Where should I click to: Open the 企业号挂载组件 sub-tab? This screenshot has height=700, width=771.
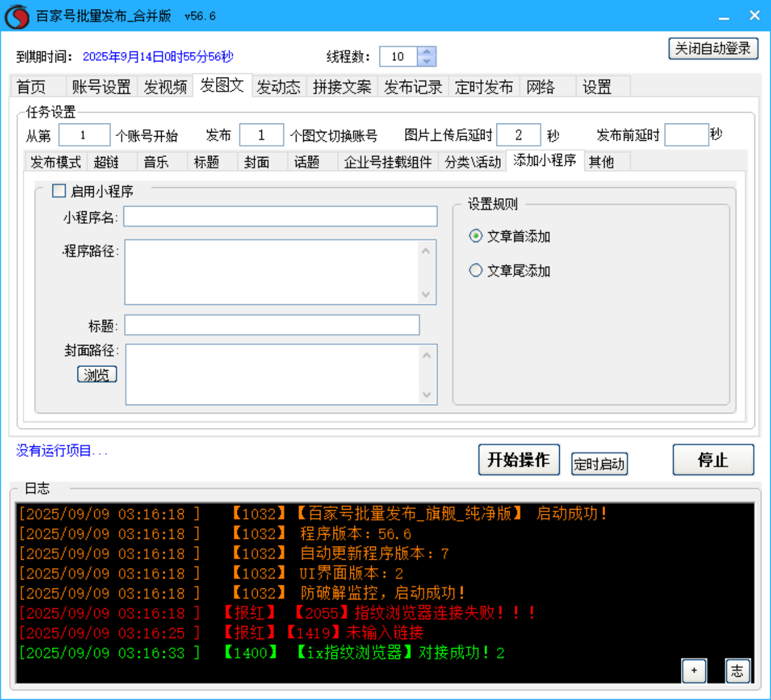pos(387,161)
